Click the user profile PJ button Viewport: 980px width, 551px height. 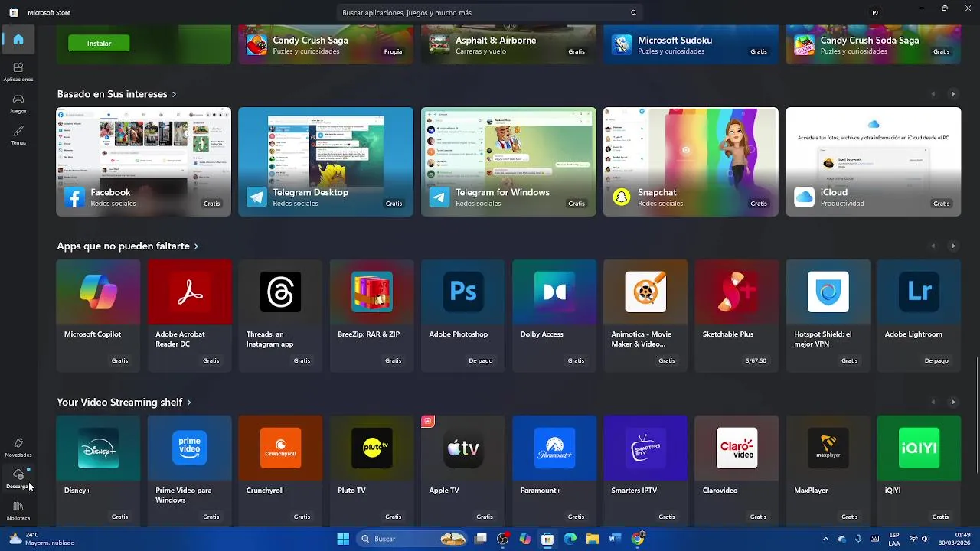coord(875,12)
